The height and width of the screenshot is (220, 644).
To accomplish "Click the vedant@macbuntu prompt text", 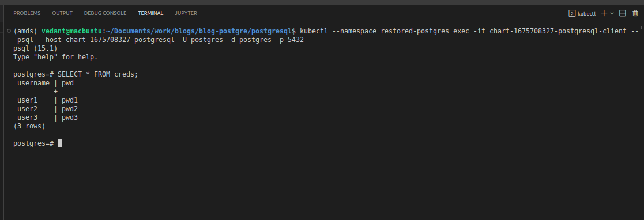I will 72,31.
